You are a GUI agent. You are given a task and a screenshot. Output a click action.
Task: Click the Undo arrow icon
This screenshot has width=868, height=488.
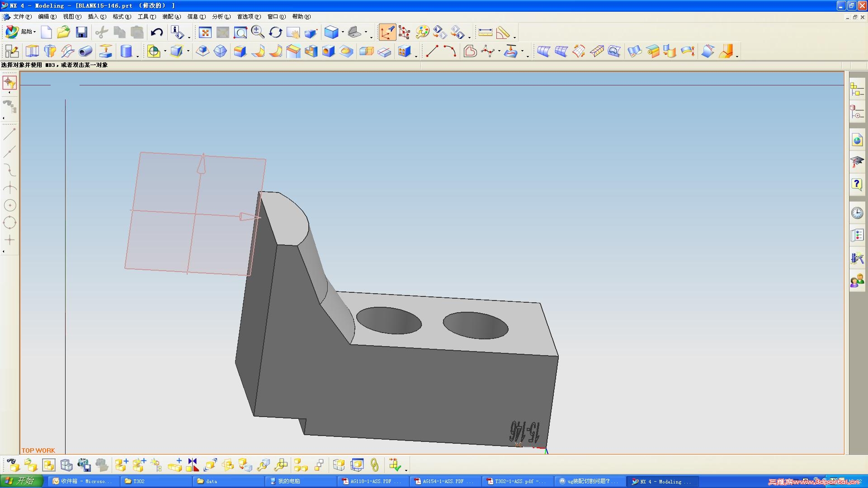[157, 32]
